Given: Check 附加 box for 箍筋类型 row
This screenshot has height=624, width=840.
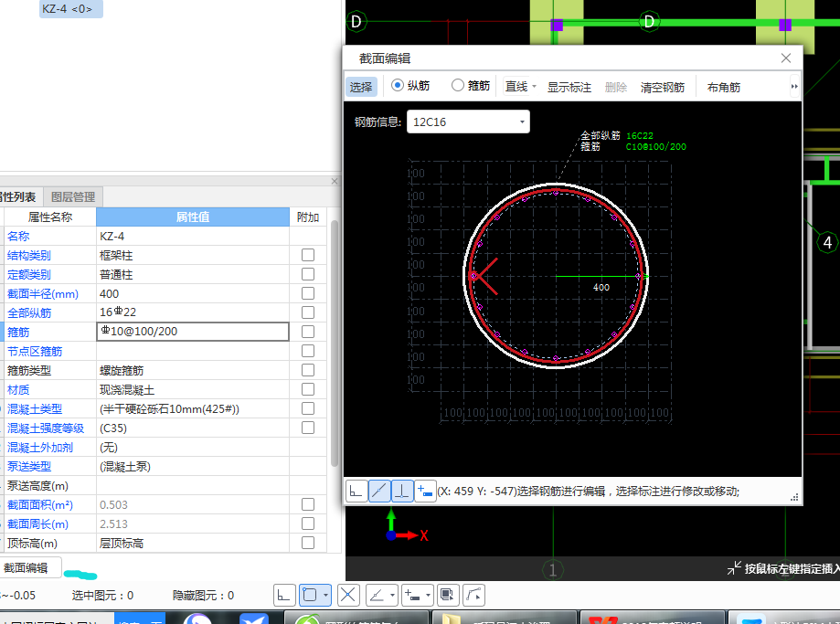Looking at the screenshot, I should pos(308,370).
